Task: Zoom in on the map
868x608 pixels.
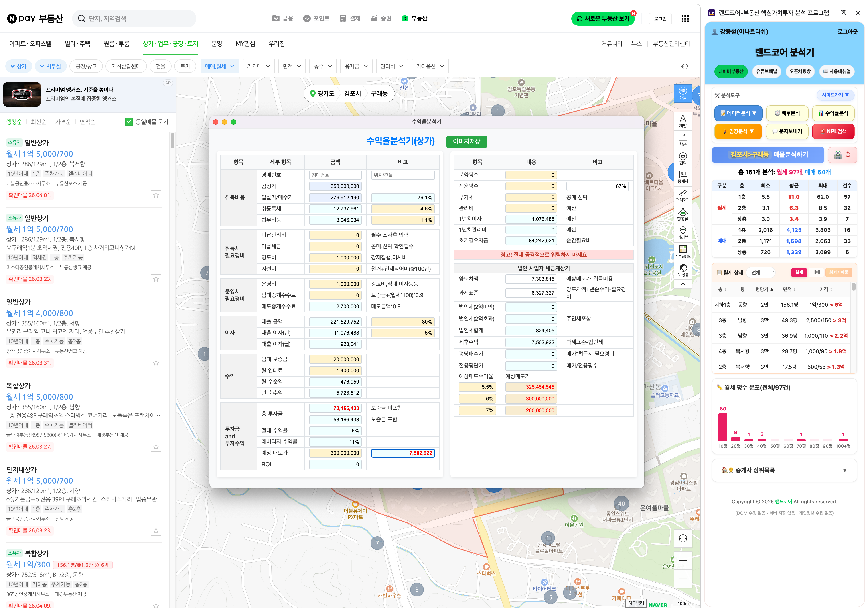Action: click(x=683, y=560)
